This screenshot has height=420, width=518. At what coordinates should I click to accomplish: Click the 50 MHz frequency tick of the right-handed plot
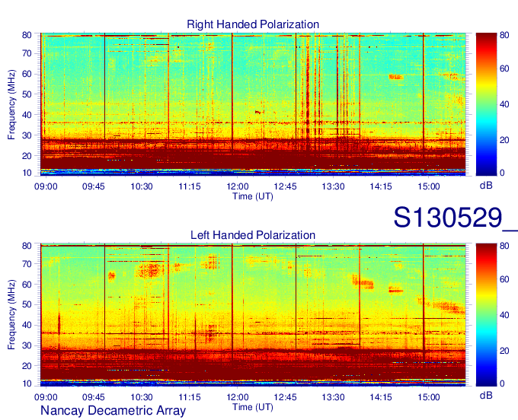click(27, 94)
